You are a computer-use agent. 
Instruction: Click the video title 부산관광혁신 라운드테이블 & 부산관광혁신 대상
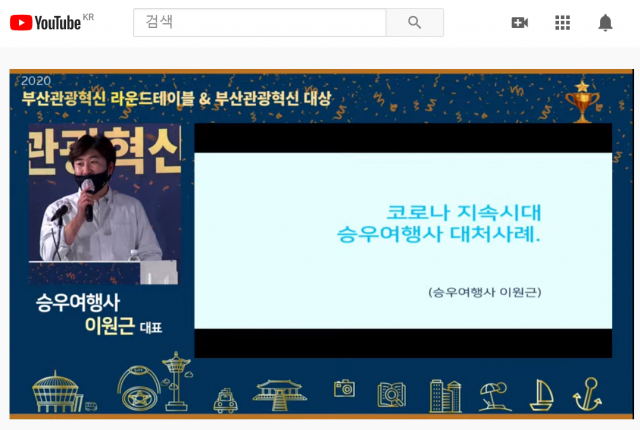point(176,99)
